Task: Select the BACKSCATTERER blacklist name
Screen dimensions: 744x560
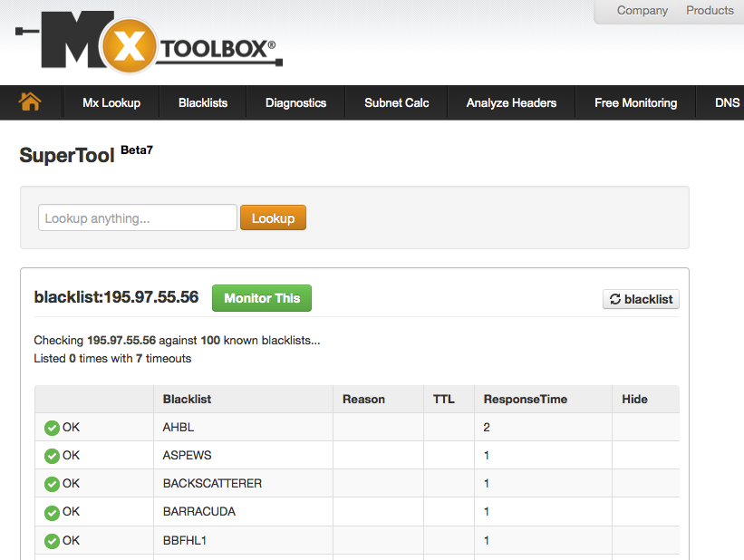Action: (x=212, y=483)
